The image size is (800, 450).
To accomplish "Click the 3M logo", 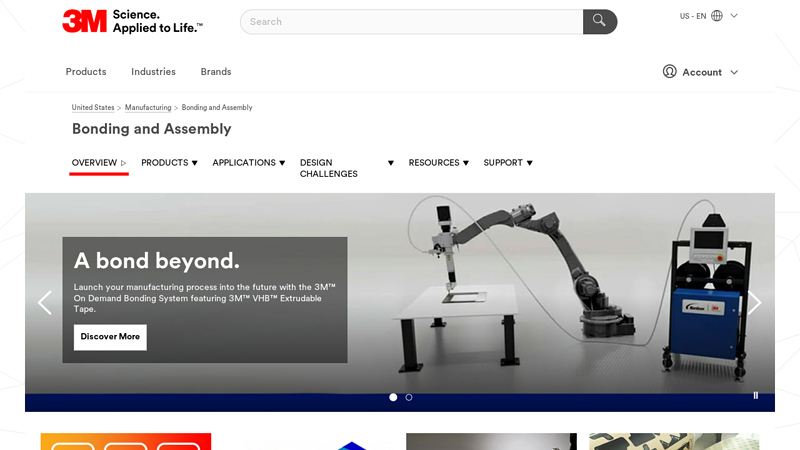I will click(x=85, y=21).
